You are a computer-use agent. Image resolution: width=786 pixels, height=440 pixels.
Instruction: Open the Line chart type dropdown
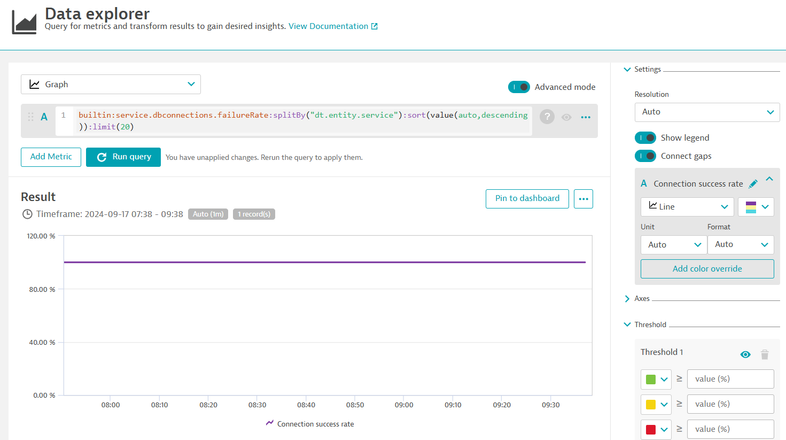(x=687, y=207)
